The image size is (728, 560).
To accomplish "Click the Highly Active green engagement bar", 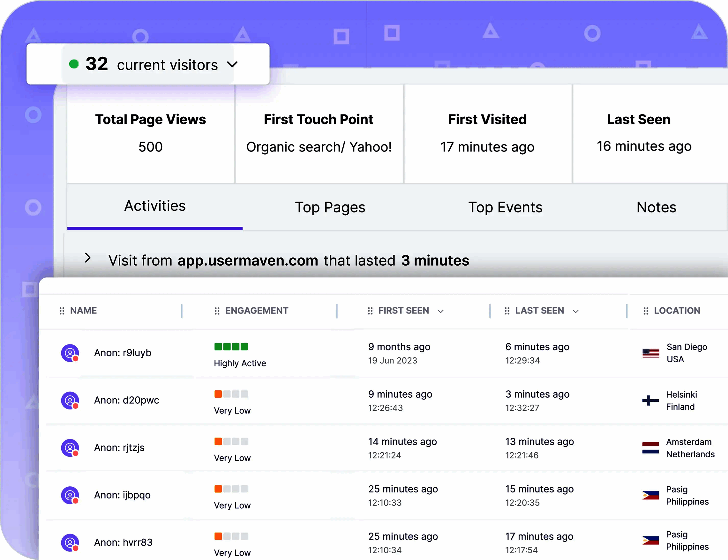I will [231, 346].
